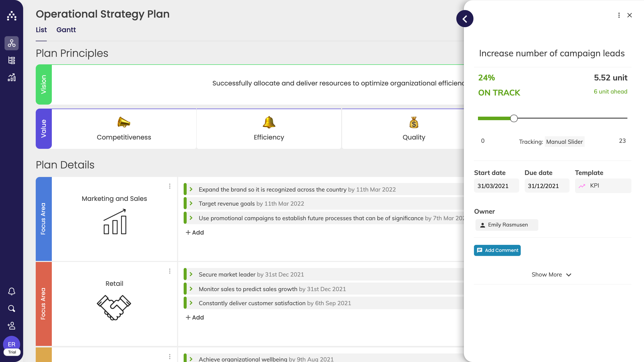644x362 pixels.
Task: Click Add under Marketing and Sales goals
Action: point(195,233)
